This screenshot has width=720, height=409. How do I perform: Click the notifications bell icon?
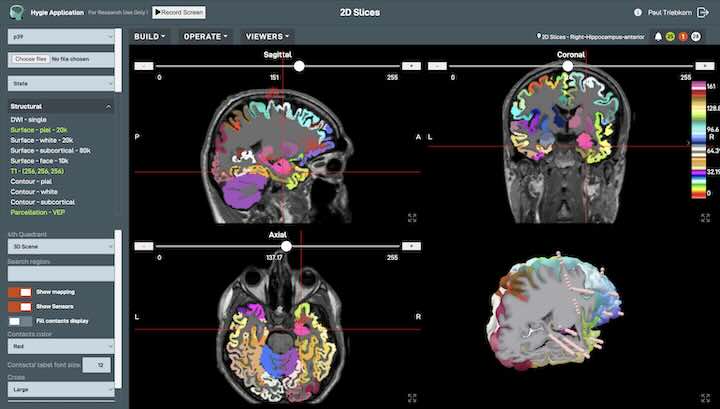658,36
